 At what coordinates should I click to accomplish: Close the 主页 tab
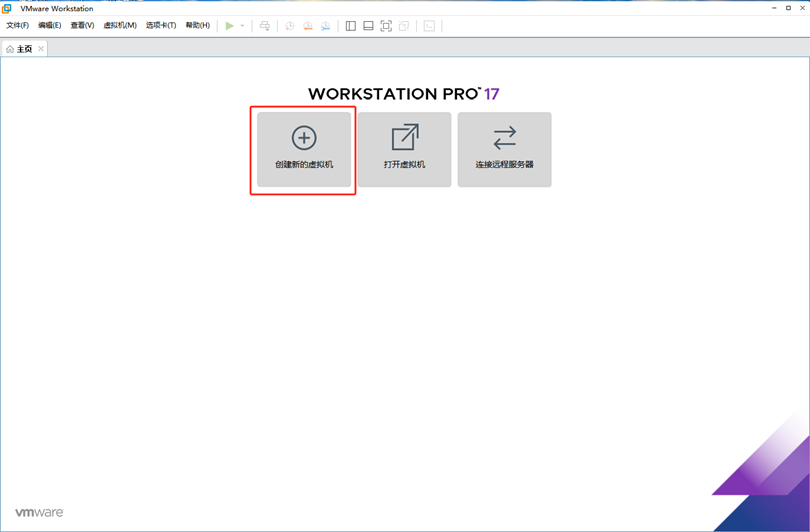pos(41,49)
